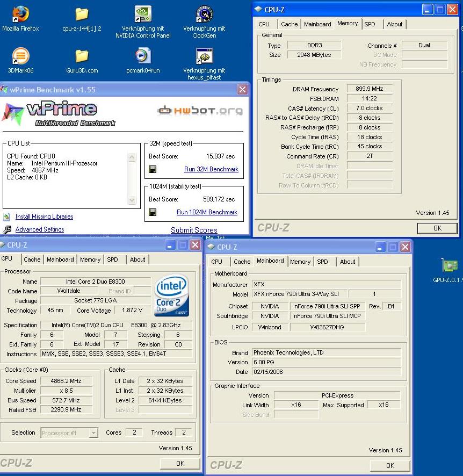
Task: Launch NVIDIA Control Panel shortcut
Action: point(143,14)
